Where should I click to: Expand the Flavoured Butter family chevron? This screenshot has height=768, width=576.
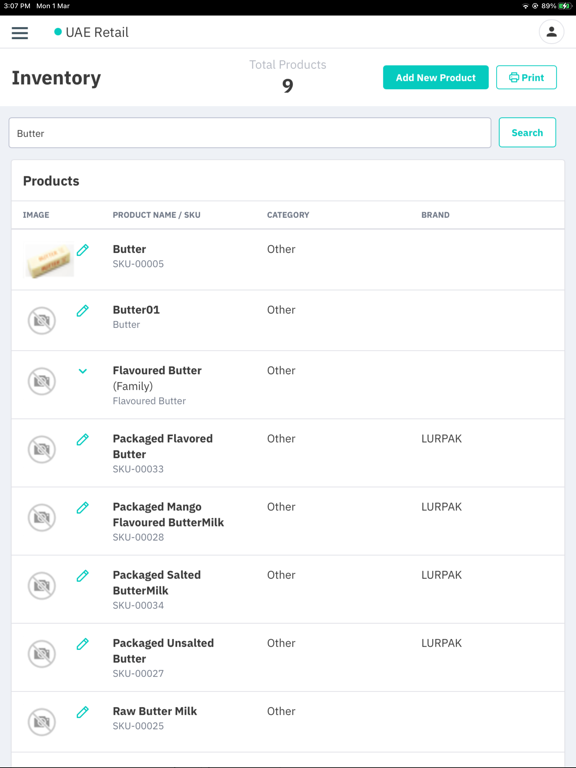click(83, 371)
